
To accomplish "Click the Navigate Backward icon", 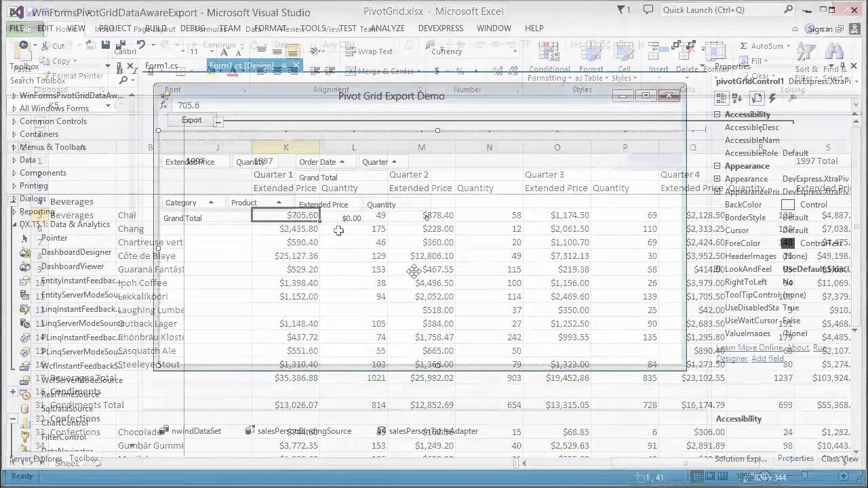I will [24, 45].
